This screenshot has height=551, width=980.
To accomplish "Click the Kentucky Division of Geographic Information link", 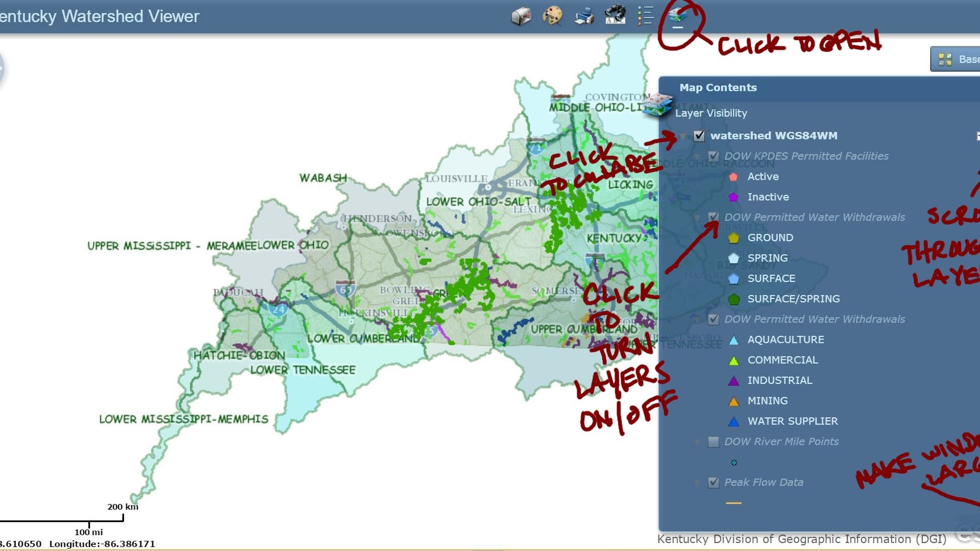I will coord(801,539).
